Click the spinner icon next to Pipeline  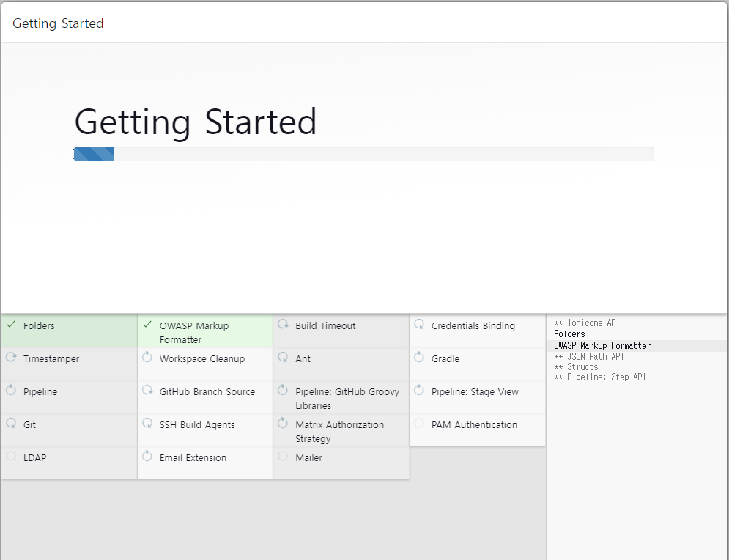11,390
